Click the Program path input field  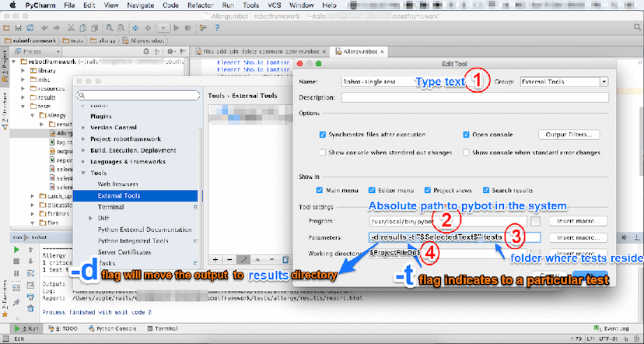pos(448,221)
